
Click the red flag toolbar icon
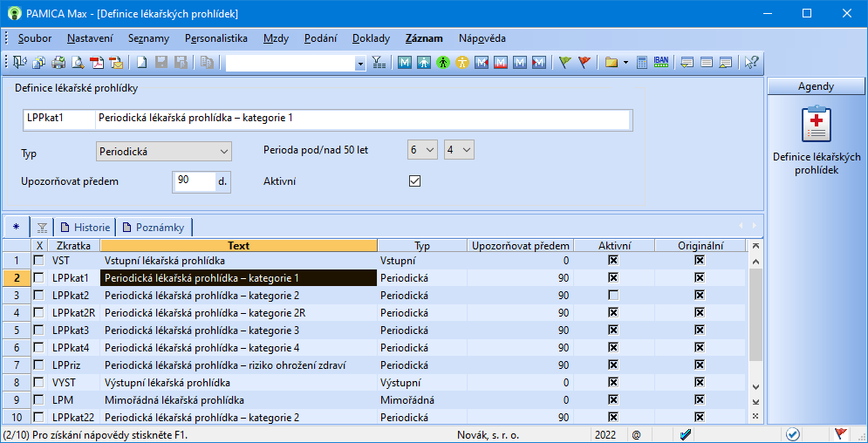[x=584, y=63]
